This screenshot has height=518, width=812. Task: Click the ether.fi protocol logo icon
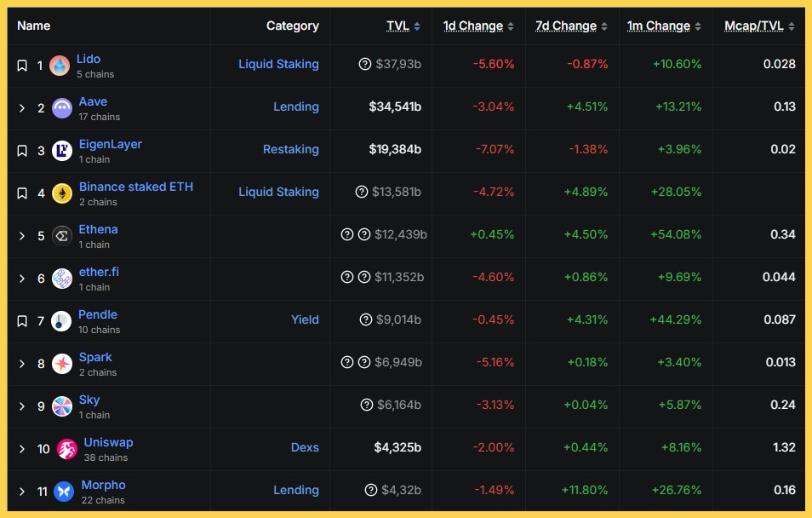(x=62, y=279)
